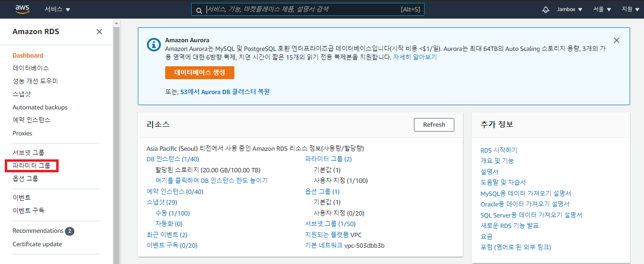Click the search magnifier icon
Viewport: 644px width, 264px height.
199,10
